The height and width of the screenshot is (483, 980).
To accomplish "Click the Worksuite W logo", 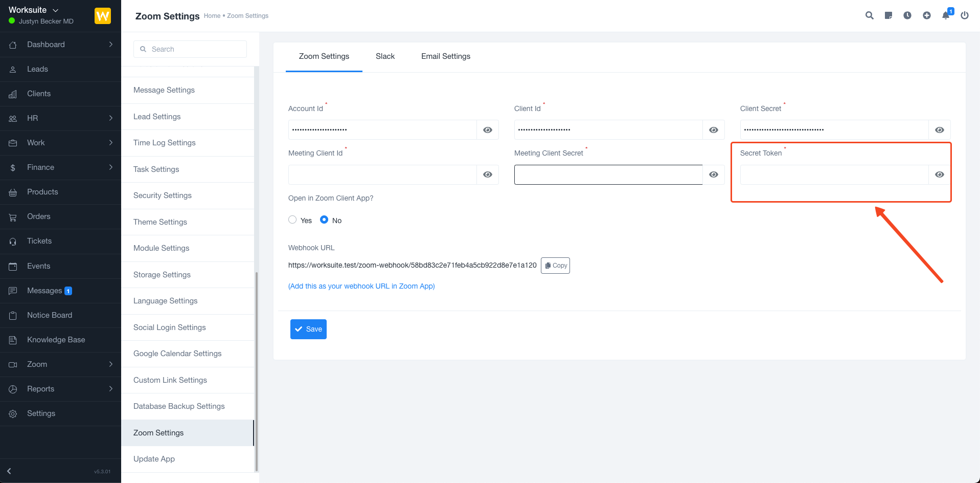I will pyautogui.click(x=103, y=16).
